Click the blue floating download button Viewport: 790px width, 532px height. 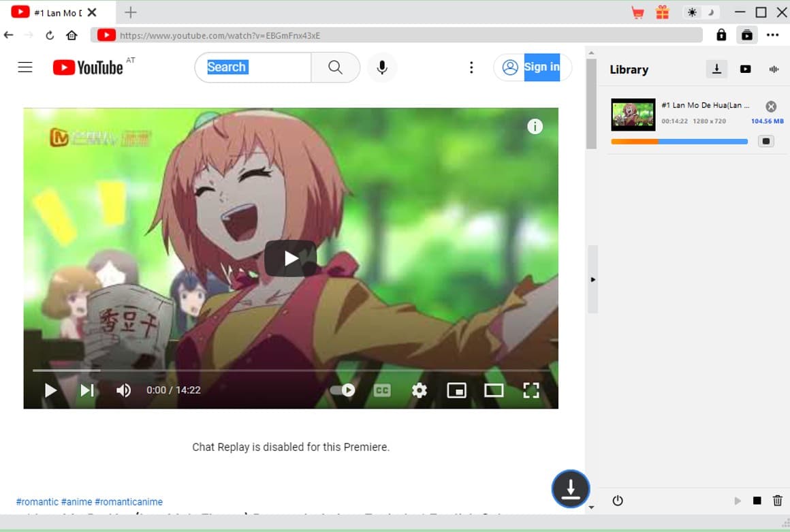pos(570,488)
